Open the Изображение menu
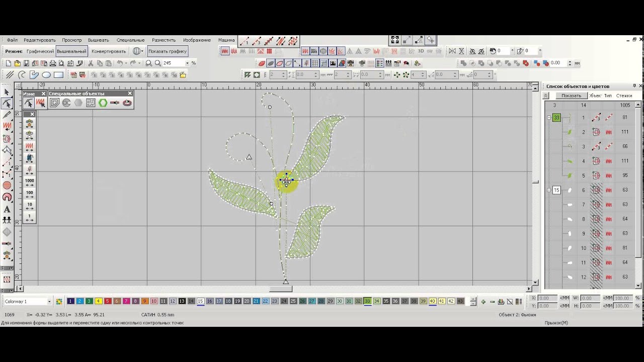This screenshot has height=362, width=644. [197, 40]
